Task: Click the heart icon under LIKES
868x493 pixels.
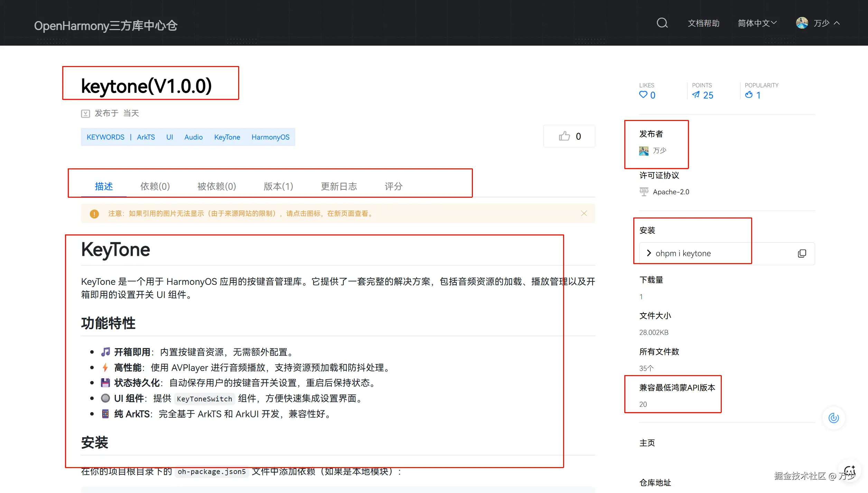Action: point(643,95)
